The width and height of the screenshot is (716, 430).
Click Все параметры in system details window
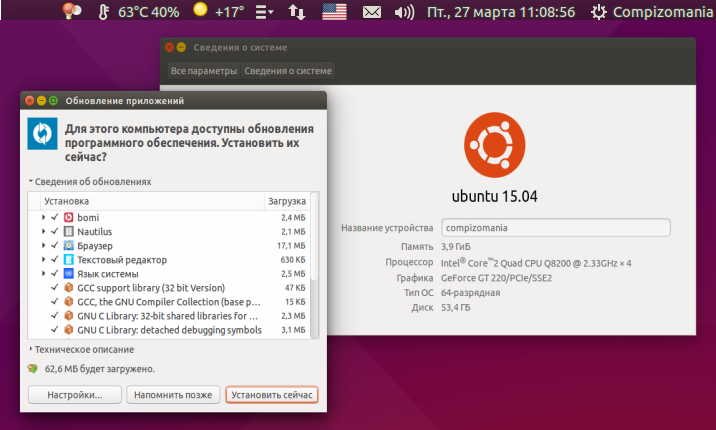(204, 71)
